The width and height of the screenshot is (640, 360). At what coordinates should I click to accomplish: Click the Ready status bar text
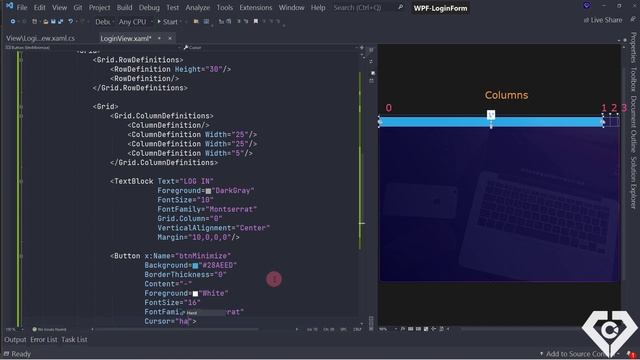[x=21, y=354]
